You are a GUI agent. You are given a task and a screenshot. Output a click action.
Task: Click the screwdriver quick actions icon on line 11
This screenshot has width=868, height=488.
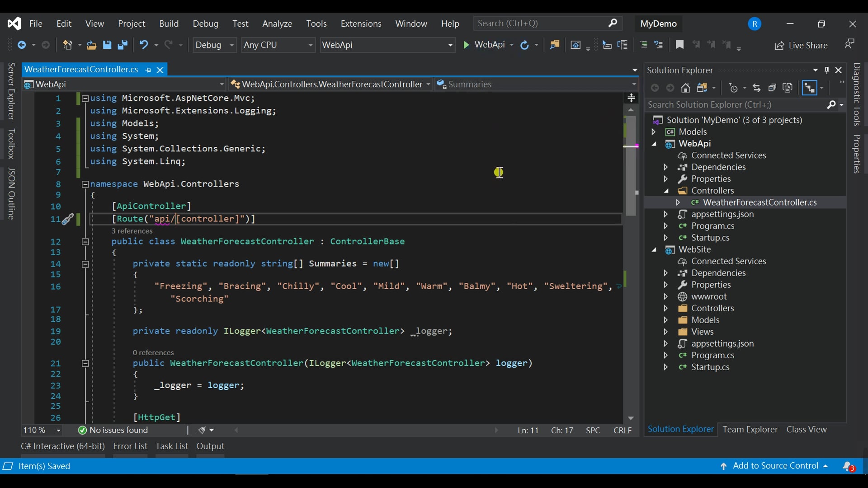coord(67,219)
